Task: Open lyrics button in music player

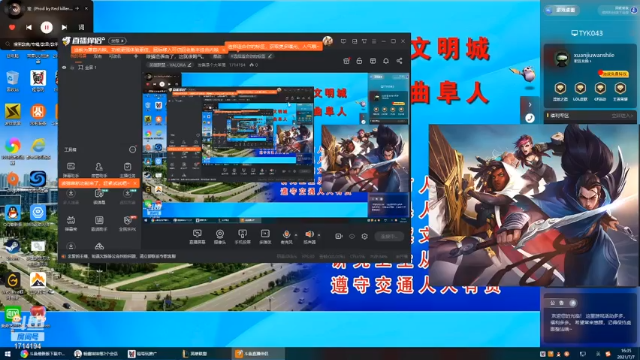Action: pyautogui.click(x=81, y=27)
